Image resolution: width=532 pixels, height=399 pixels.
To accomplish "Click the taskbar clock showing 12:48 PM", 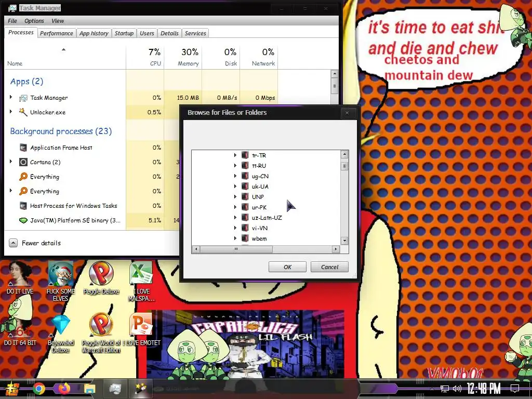I will coord(484,389).
